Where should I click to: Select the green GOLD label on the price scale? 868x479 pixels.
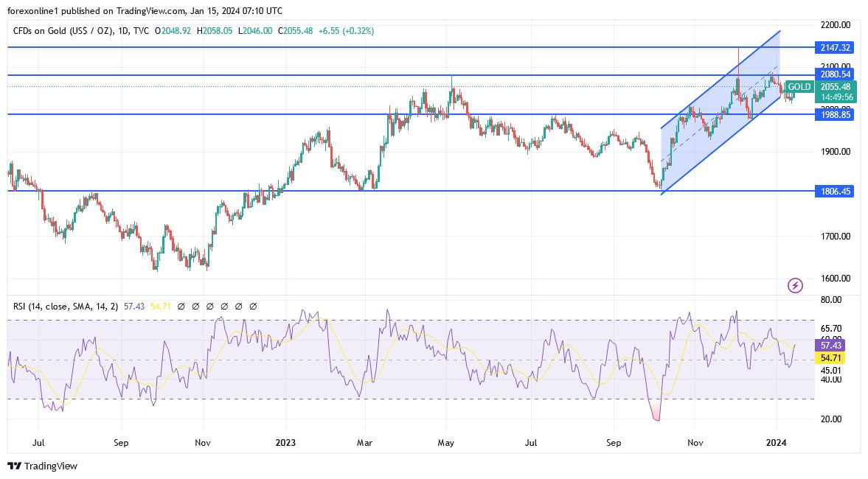[799, 86]
